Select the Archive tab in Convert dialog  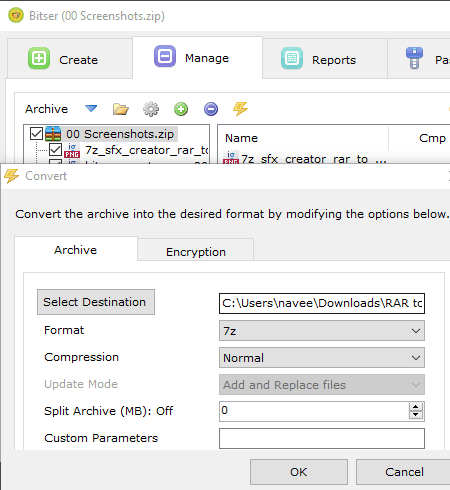76,250
